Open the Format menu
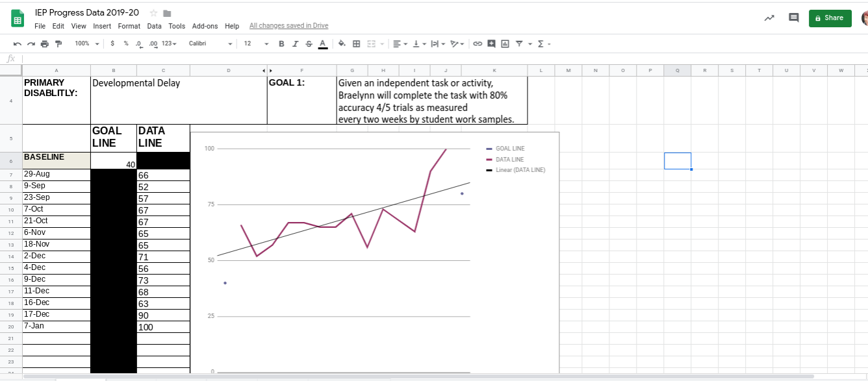This screenshot has width=868, height=381. coord(129,26)
